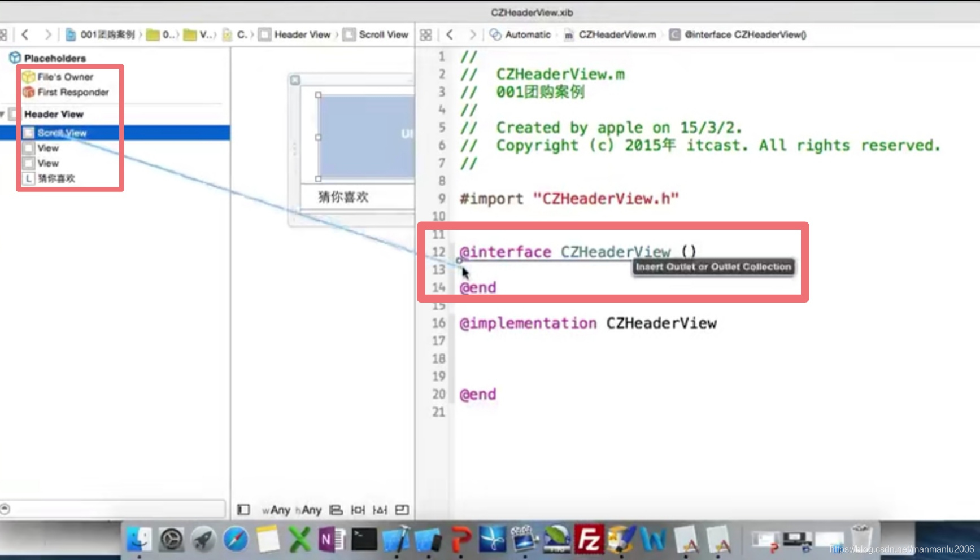Open the assistant editor related items grid

click(426, 34)
